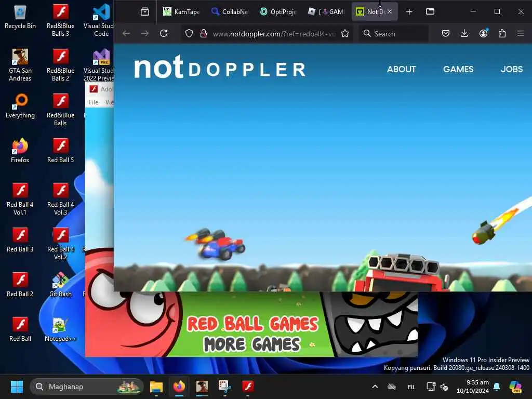List all tabs in Firefox
The height and width of the screenshot is (399, 532).
(430, 11)
